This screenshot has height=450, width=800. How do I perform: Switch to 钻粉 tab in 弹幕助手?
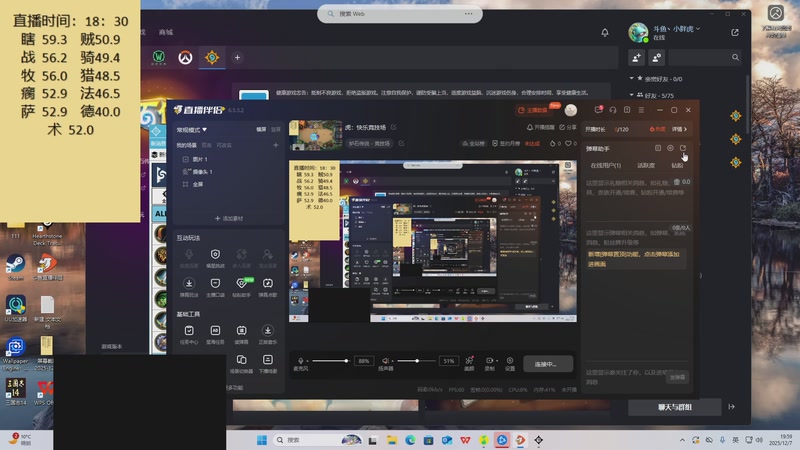tap(677, 165)
